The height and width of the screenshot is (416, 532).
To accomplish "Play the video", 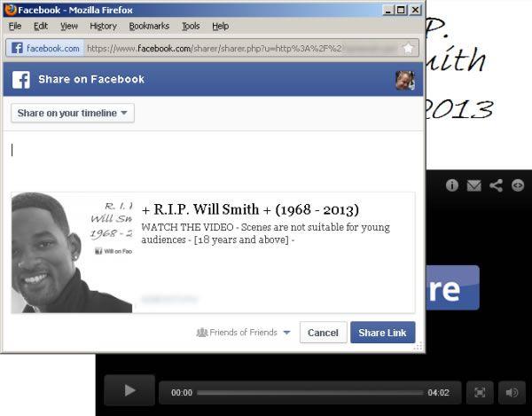I will pos(129,390).
